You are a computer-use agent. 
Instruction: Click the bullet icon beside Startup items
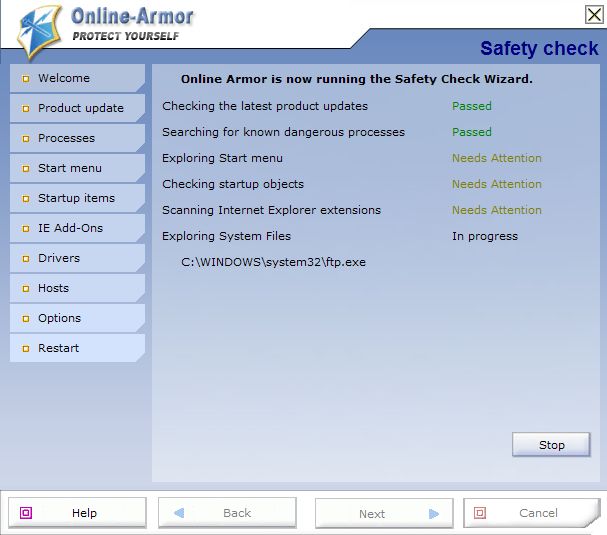coord(26,199)
